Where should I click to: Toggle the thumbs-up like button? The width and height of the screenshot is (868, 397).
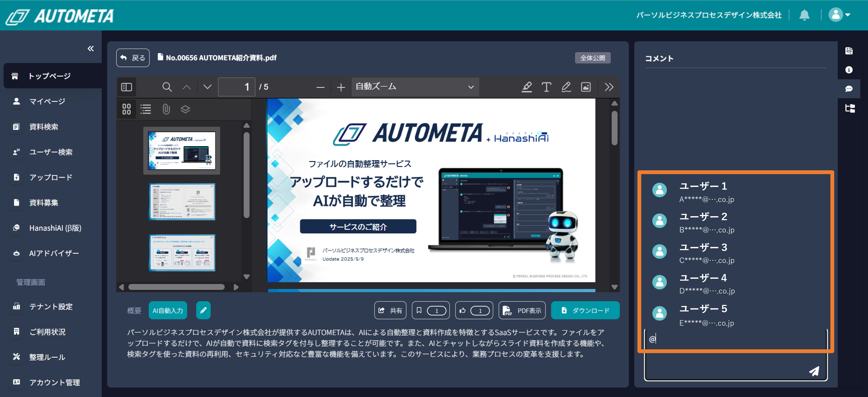tap(474, 310)
